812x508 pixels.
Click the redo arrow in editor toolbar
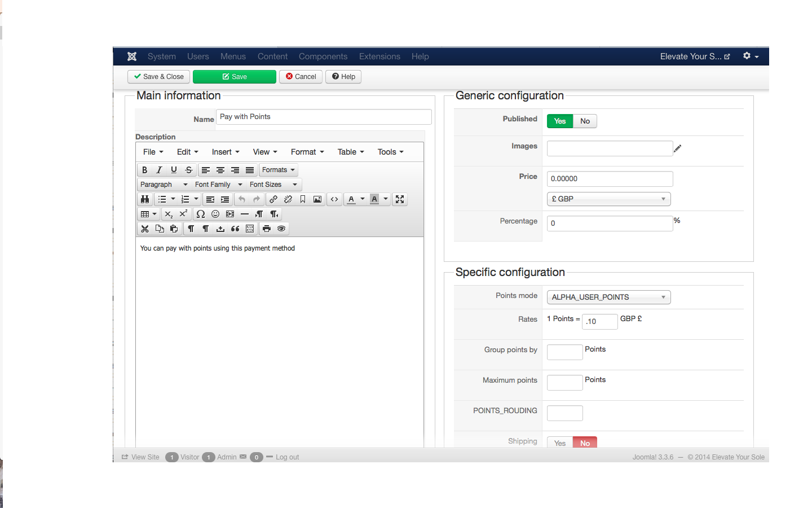pyautogui.click(x=257, y=199)
